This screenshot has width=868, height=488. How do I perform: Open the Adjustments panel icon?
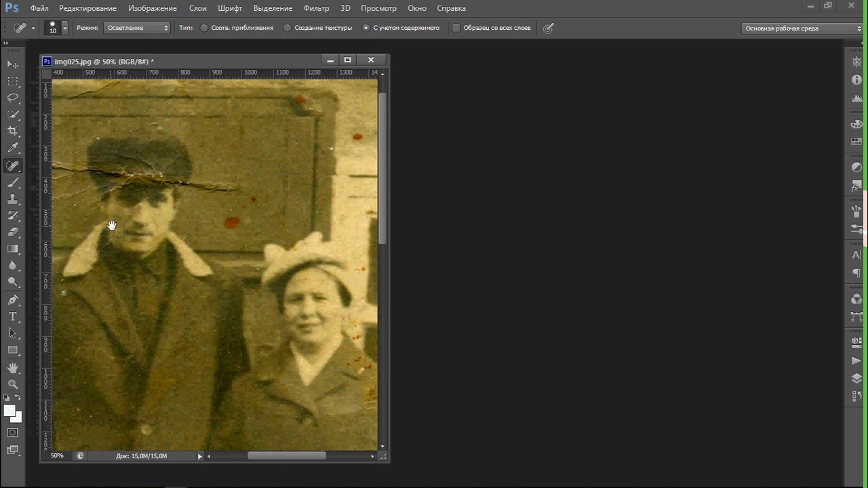tap(856, 167)
